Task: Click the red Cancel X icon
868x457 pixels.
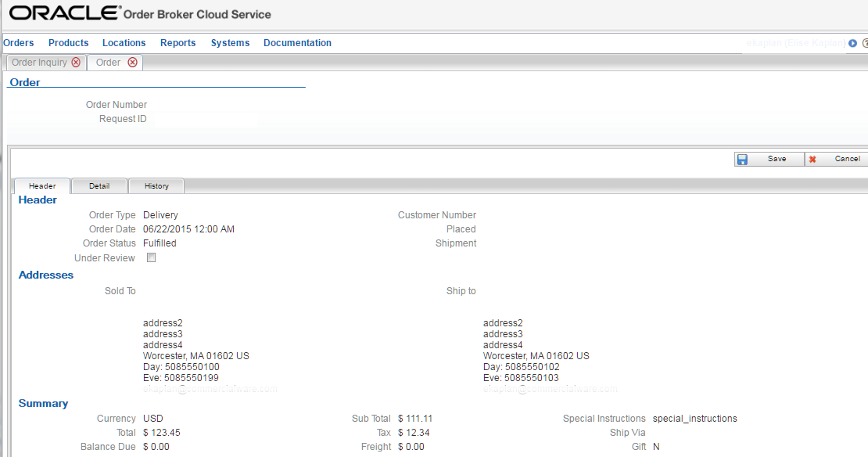Action: click(x=812, y=159)
